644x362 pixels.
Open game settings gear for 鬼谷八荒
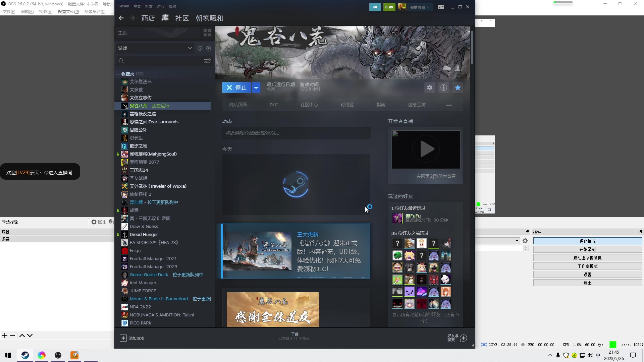click(x=430, y=87)
